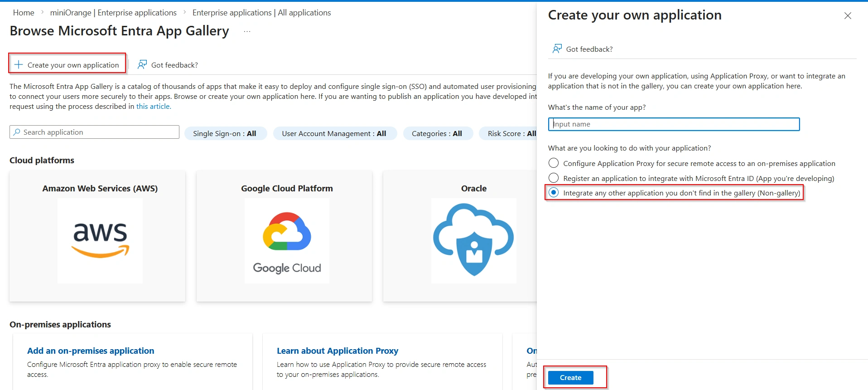Viewport: 868px width, 390px height.
Task: Open the Oracle cloud shield logo tile
Action: point(473,241)
